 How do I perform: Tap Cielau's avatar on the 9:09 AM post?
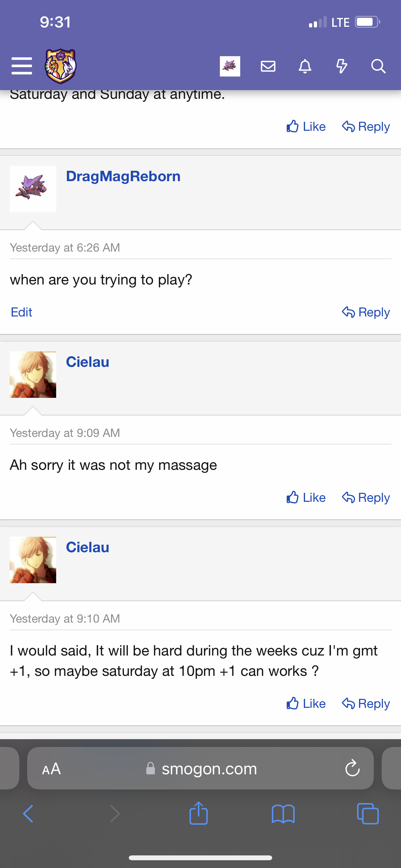coord(33,374)
